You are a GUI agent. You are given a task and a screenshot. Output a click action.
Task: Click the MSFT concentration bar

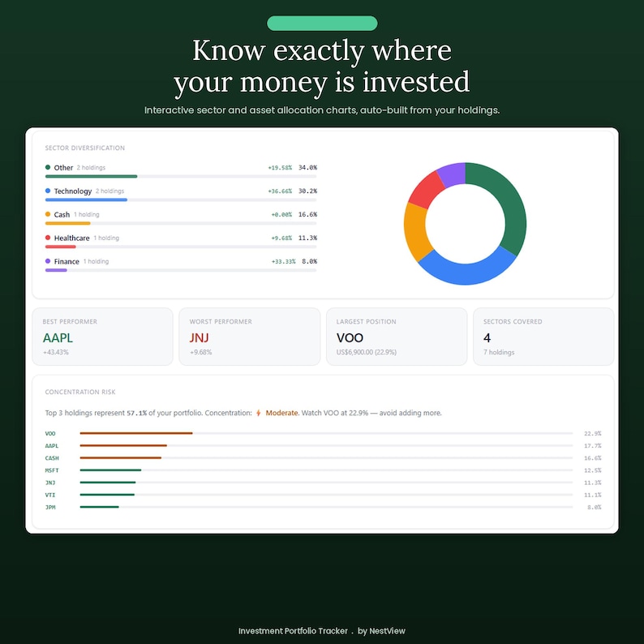[110, 470]
